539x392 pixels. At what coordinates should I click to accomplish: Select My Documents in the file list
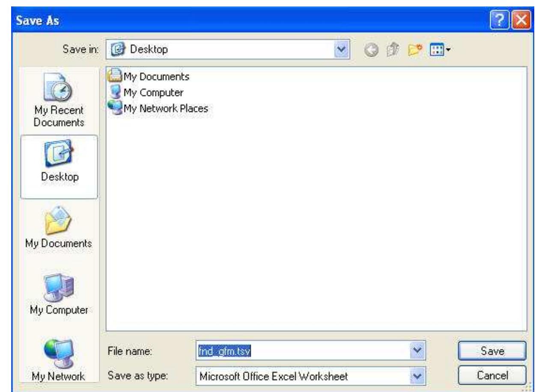[150, 77]
